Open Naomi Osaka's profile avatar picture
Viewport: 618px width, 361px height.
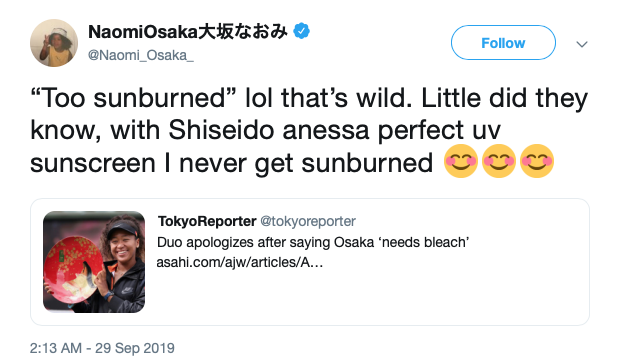click(x=54, y=43)
